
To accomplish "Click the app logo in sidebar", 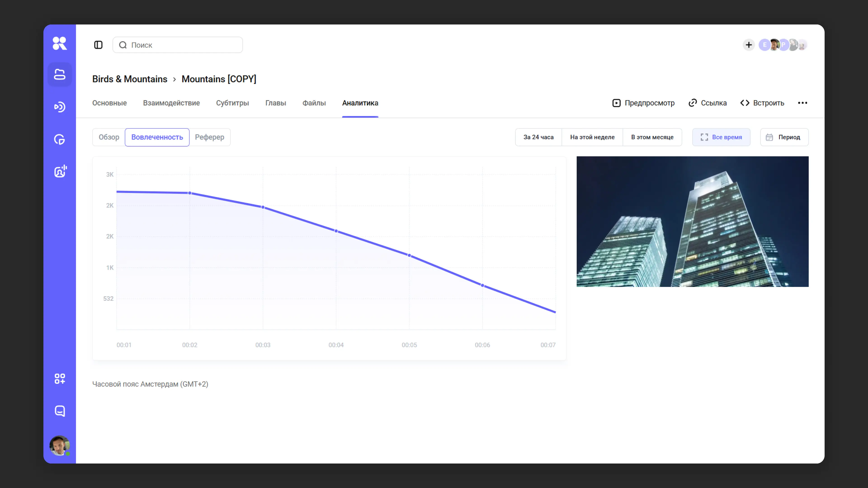I will pyautogui.click(x=60, y=43).
